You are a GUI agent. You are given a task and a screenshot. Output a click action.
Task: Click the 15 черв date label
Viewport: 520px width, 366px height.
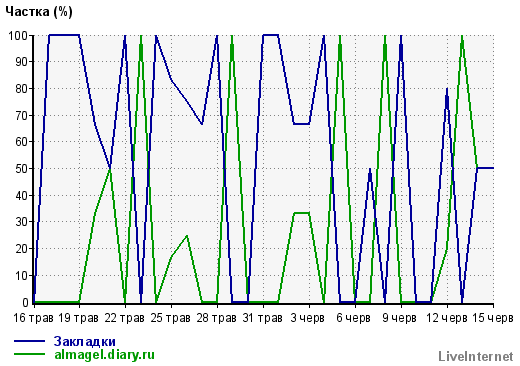[x=493, y=318]
